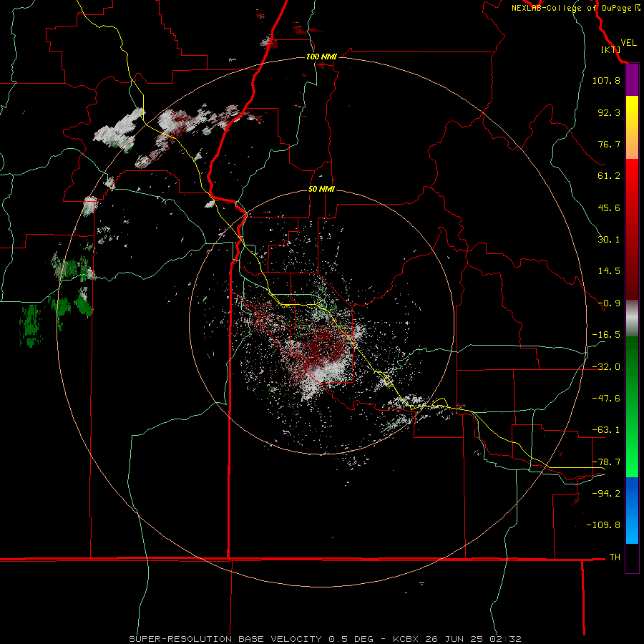Viewport: 644px width, 644px height.
Task: Click the -16.5 velocity scale value
Action: pyautogui.click(x=606, y=335)
